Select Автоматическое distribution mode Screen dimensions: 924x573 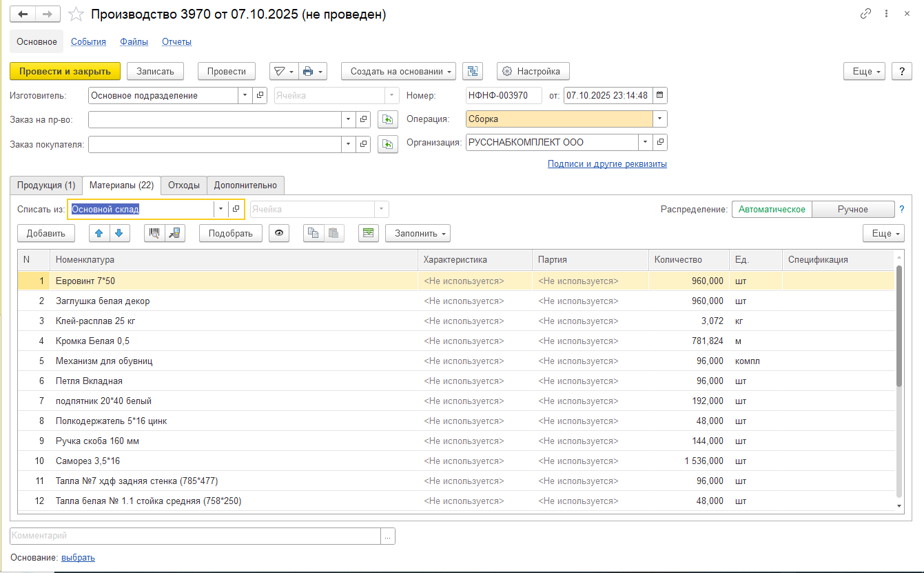(771, 210)
